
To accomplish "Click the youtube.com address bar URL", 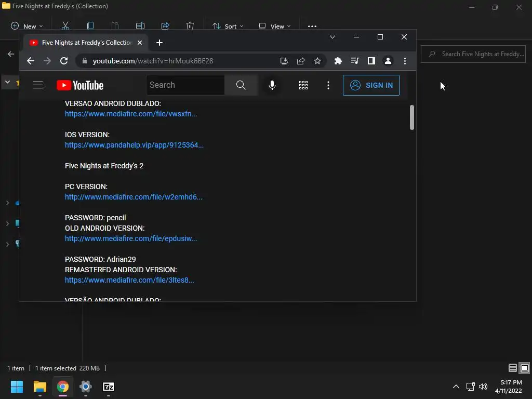I will (x=153, y=61).
